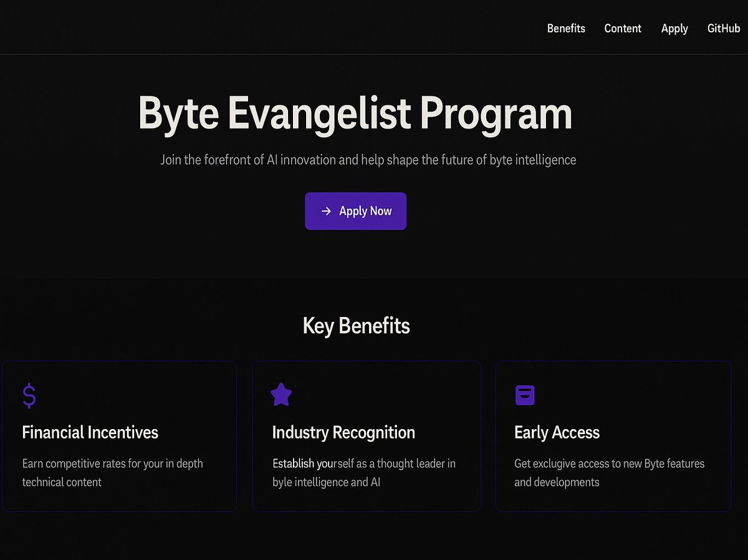
Task: Open GitHub from the navigation bar
Action: tap(723, 28)
